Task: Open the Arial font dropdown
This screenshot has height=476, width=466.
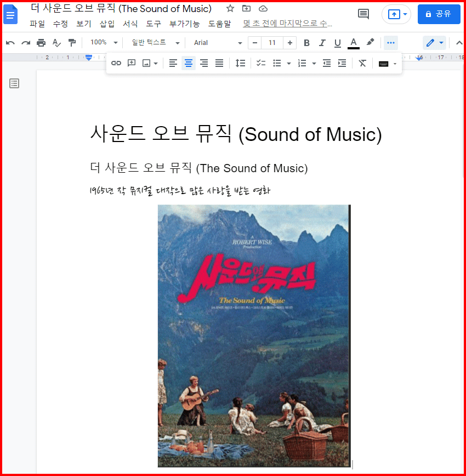Action: (217, 43)
